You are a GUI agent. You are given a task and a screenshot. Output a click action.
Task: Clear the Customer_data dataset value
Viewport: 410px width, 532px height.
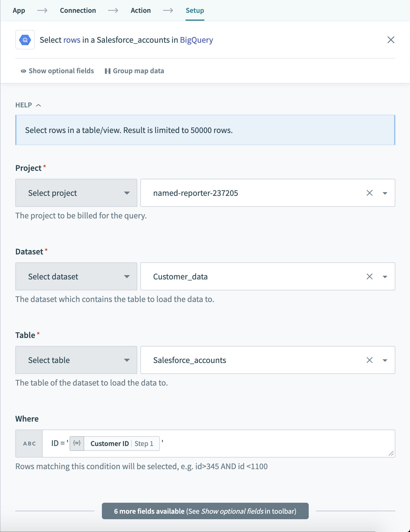tap(369, 276)
